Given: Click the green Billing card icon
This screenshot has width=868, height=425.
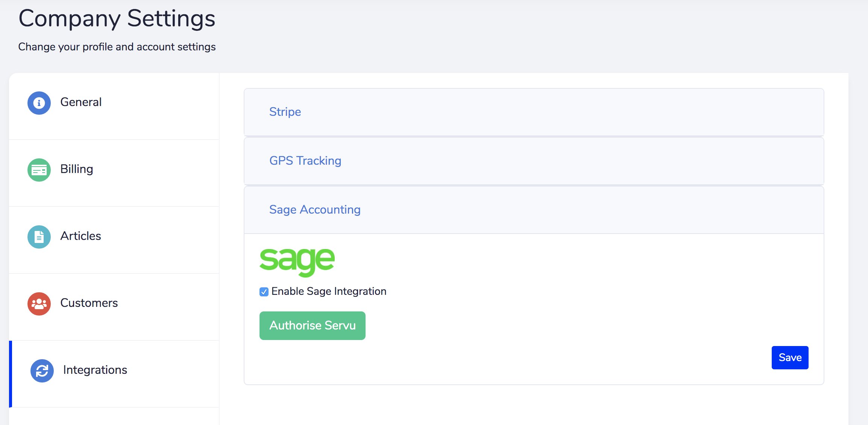Looking at the screenshot, I should coord(39,170).
